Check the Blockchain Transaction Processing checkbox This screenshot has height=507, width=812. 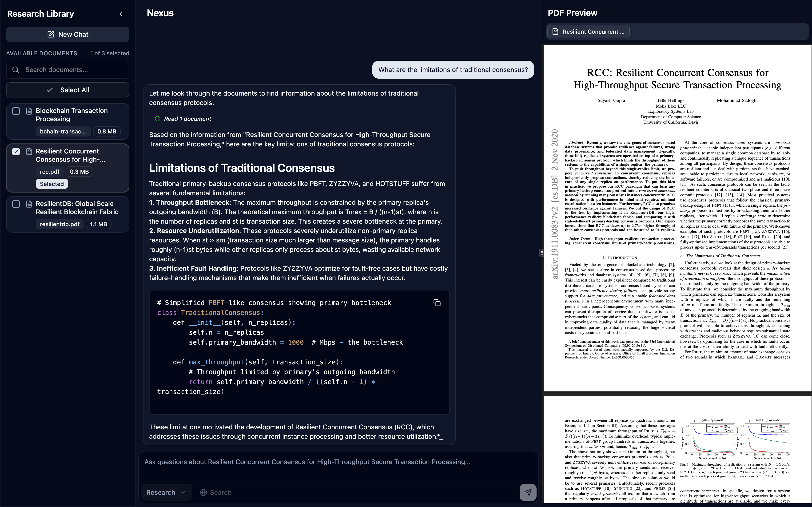tap(16, 111)
